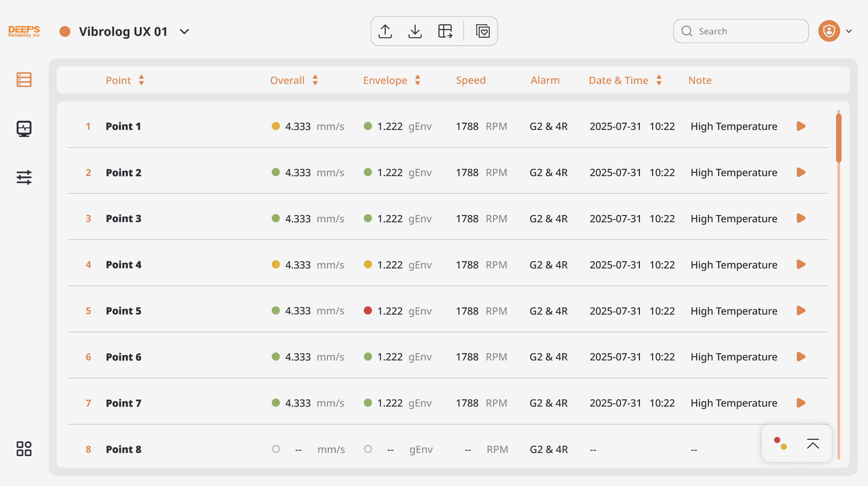The width and height of the screenshot is (868, 486).
Task: Click the download icon in the top toolbar
Action: point(415,31)
